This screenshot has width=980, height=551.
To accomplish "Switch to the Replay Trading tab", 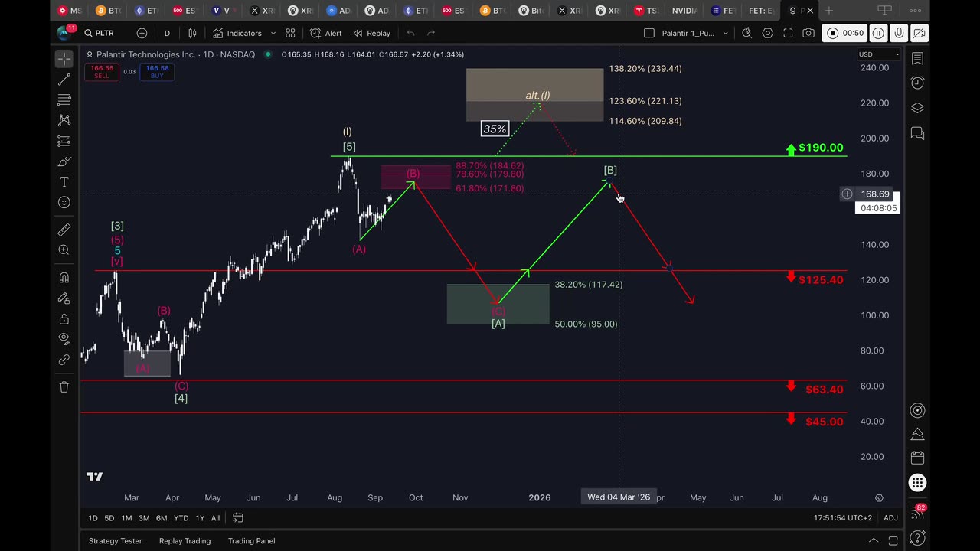I will 185,540.
